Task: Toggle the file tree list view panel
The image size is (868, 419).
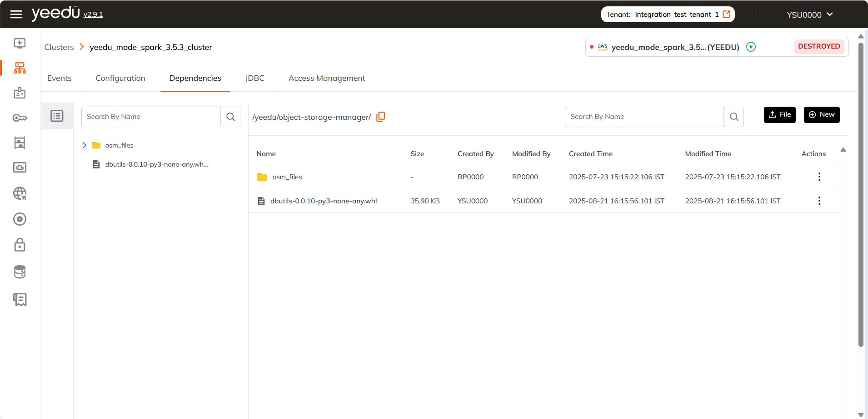Action: (57, 116)
